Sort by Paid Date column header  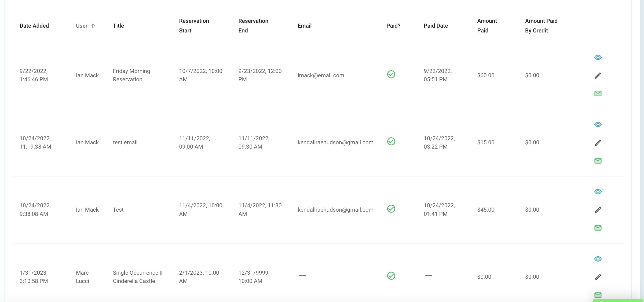point(436,26)
